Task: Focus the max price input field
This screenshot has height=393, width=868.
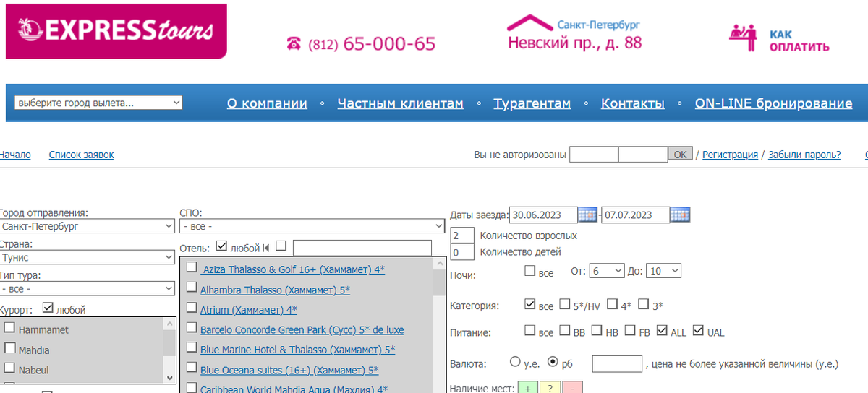Action: (617, 364)
